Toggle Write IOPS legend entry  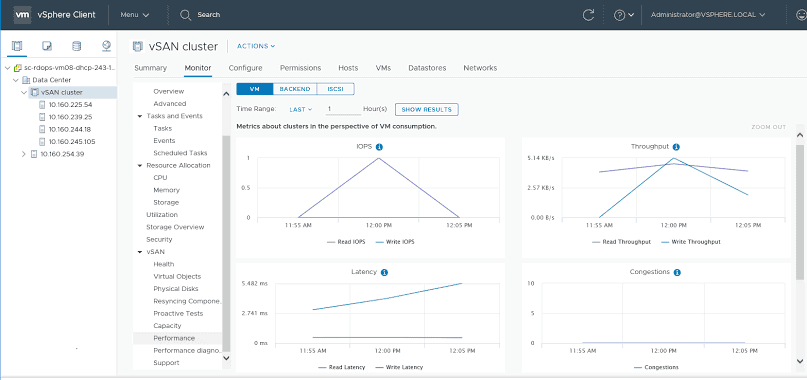point(395,241)
